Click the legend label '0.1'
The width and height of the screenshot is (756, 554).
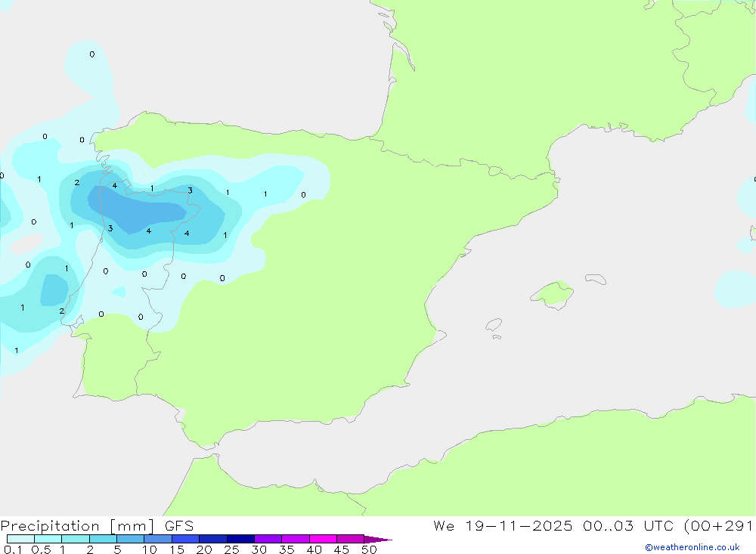coord(13,549)
